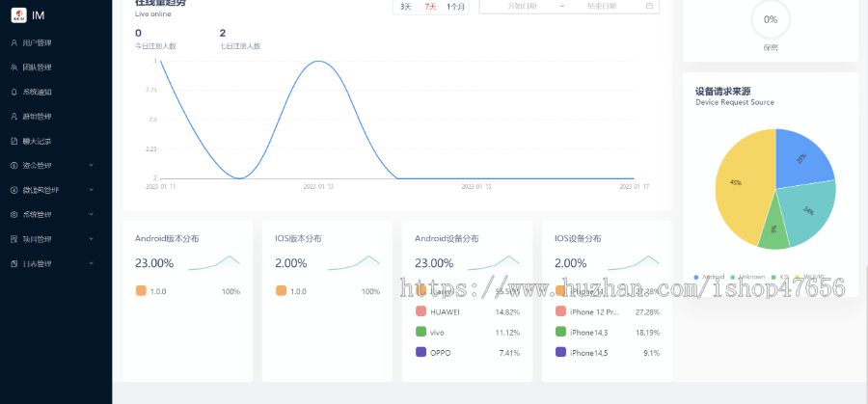Click the 今日注册人数 count label
This screenshot has height=404, width=868.
click(x=155, y=46)
